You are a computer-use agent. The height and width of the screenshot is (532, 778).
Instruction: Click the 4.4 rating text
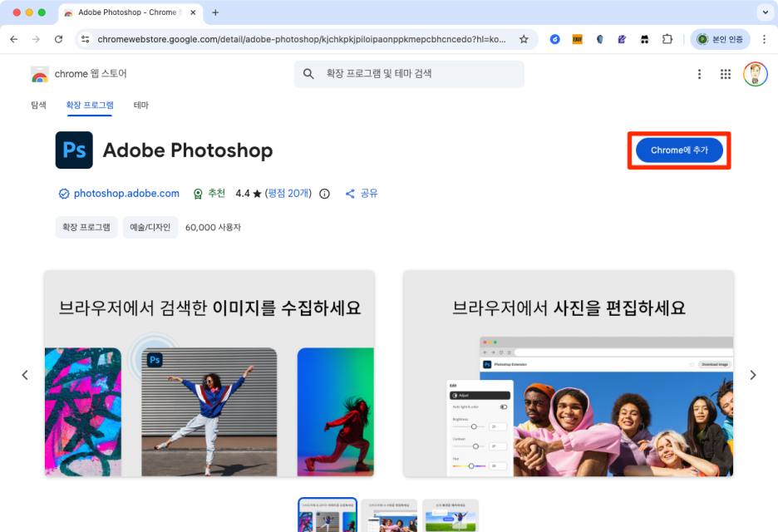click(x=243, y=193)
